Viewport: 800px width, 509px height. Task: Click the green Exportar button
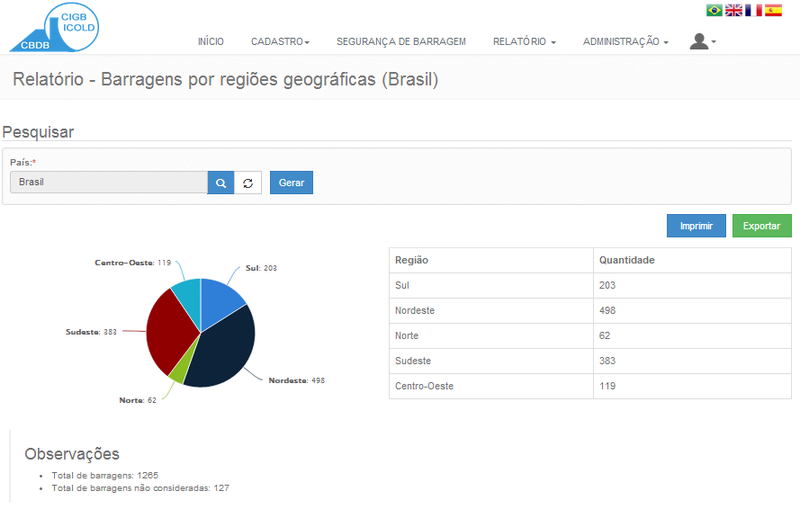pyautogui.click(x=761, y=226)
